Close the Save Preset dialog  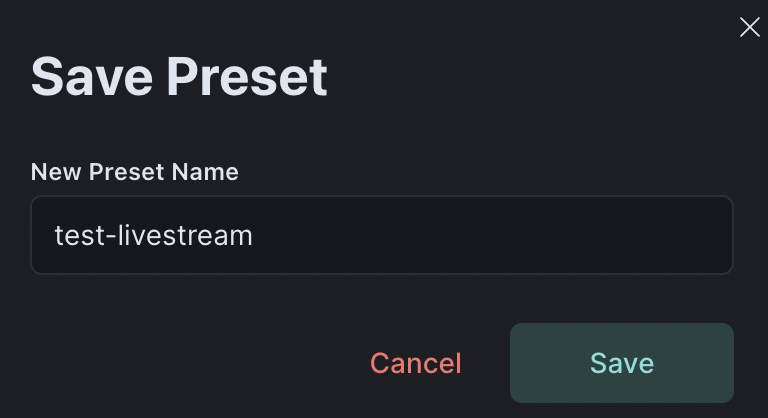[749, 27]
